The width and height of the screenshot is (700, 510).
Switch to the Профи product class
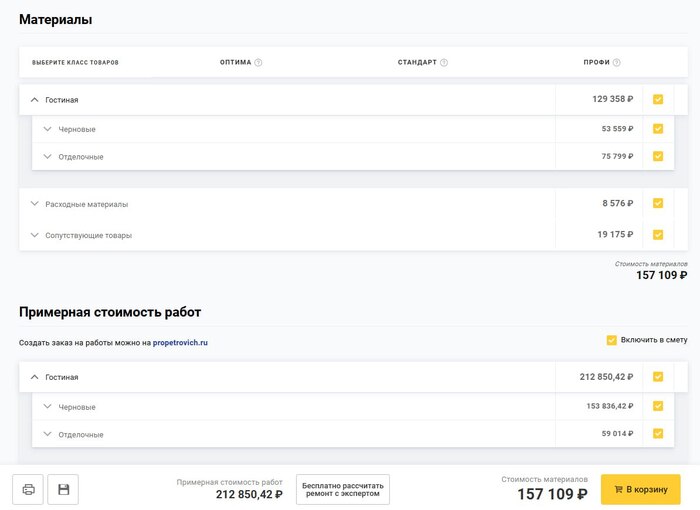[596, 62]
